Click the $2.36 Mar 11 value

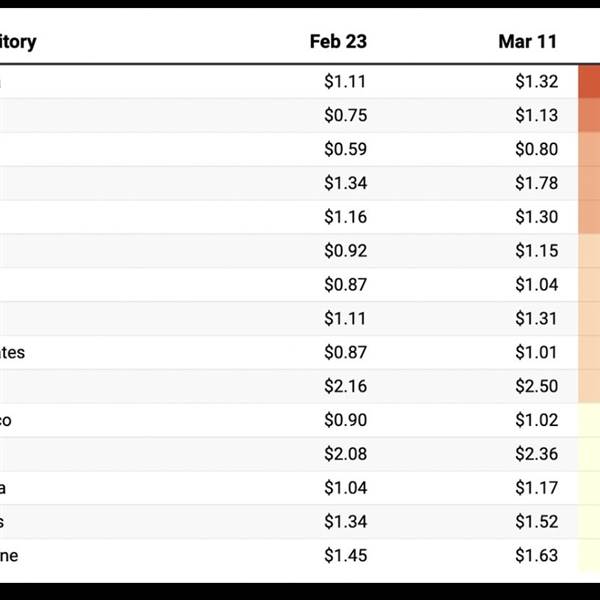pos(535,454)
